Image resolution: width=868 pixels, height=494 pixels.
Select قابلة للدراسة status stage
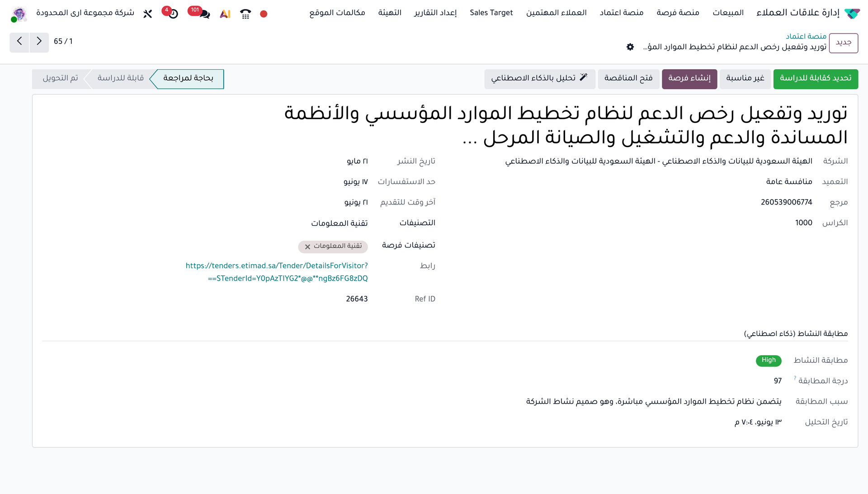coord(120,79)
